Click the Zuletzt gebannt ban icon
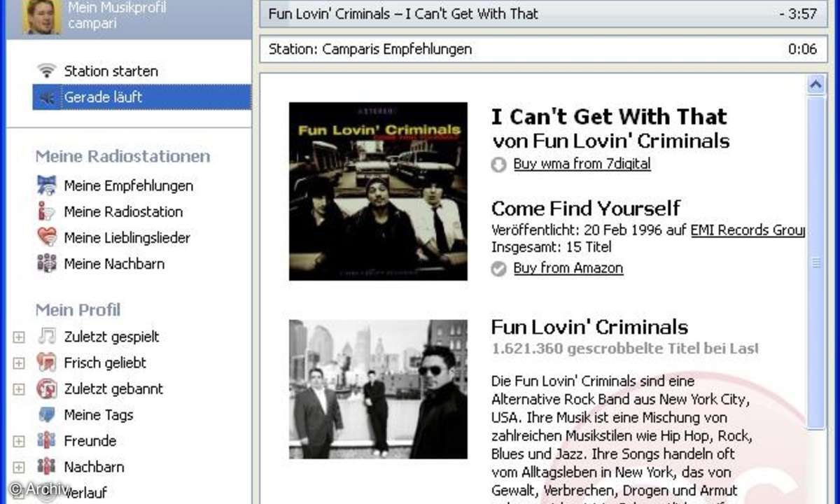Image resolution: width=840 pixels, height=504 pixels. [x=47, y=388]
